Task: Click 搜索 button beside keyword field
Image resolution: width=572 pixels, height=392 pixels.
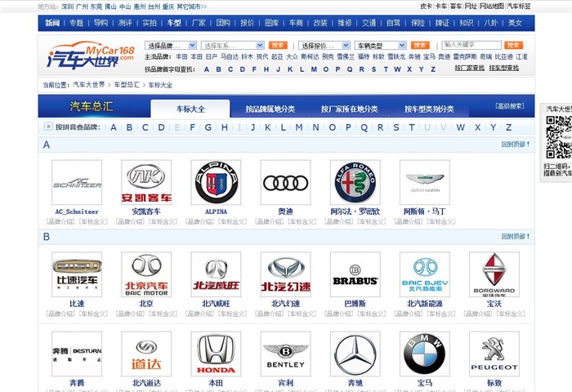Action: [514, 45]
